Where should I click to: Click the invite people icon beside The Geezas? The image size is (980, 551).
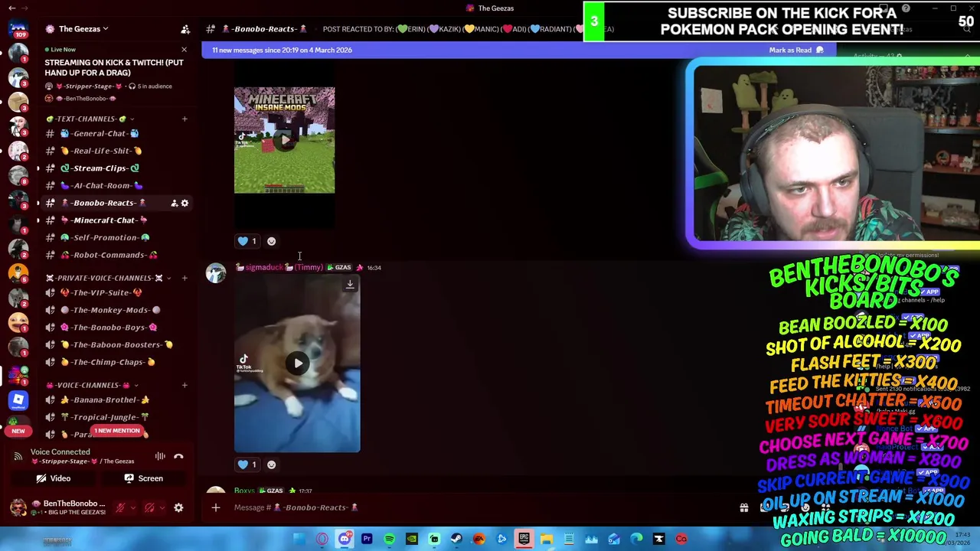click(x=185, y=29)
